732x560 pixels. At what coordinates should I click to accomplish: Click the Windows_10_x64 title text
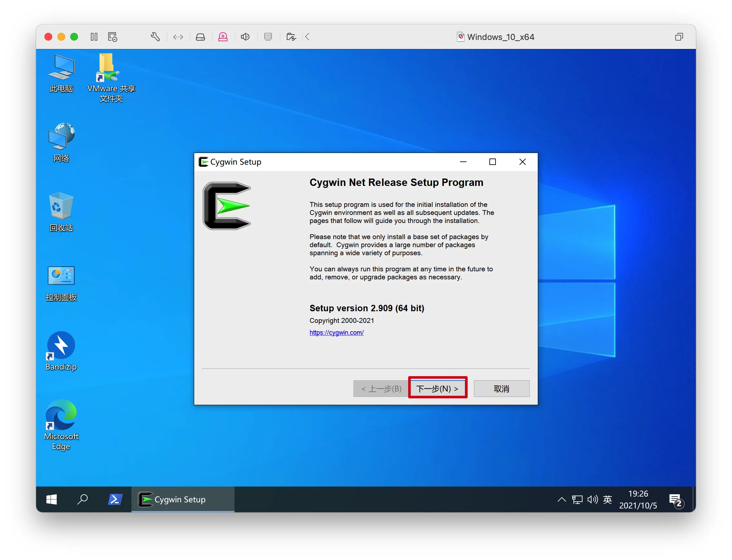click(x=500, y=37)
